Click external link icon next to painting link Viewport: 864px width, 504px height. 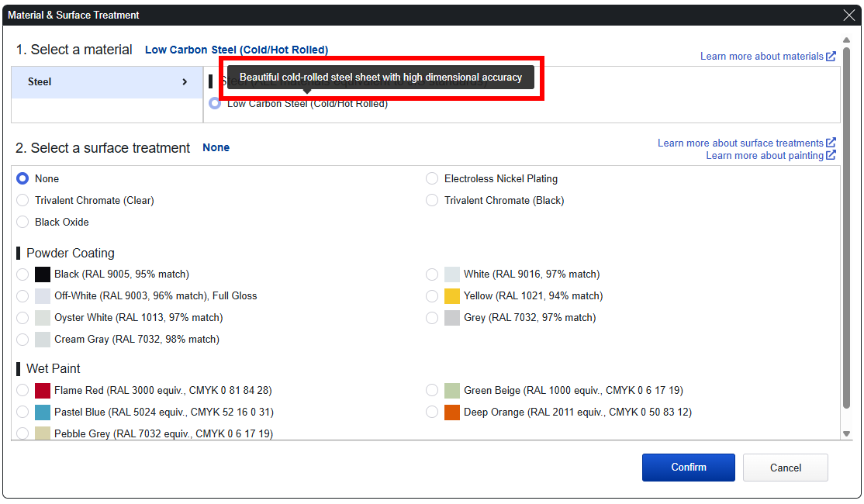point(831,155)
